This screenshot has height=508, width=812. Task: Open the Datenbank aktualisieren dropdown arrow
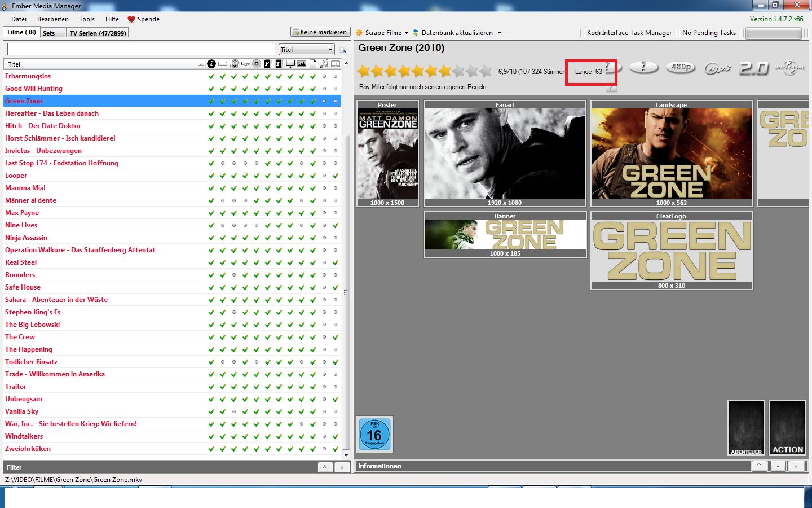pyautogui.click(x=500, y=33)
